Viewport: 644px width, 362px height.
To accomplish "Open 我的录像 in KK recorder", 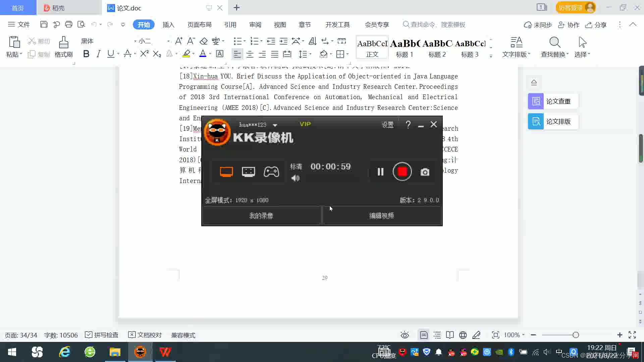I will 261,216.
